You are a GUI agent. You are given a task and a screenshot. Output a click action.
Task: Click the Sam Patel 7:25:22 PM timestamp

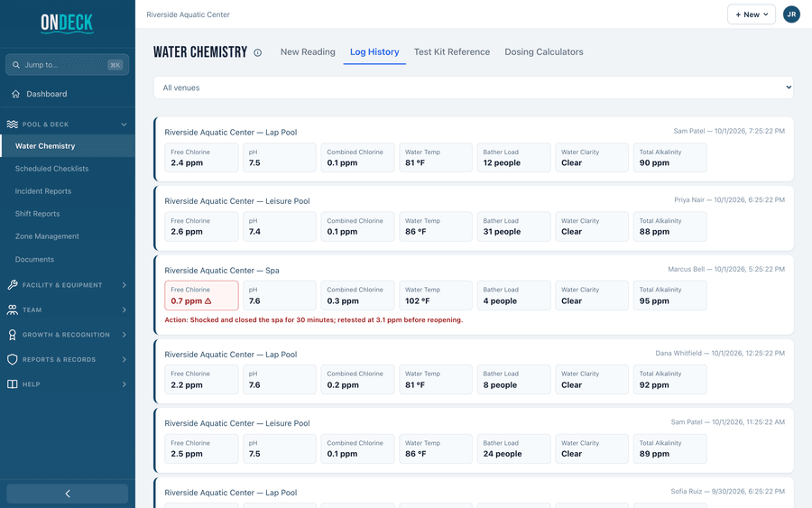pyautogui.click(x=729, y=131)
